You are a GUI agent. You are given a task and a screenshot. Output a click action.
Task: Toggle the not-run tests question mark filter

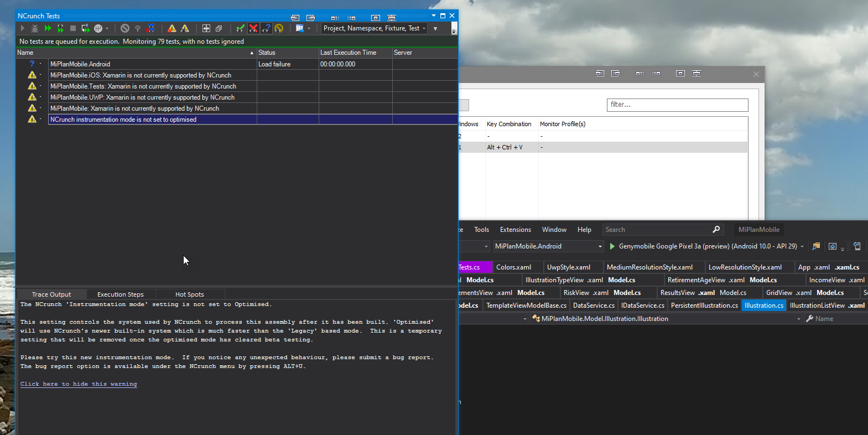point(266,28)
